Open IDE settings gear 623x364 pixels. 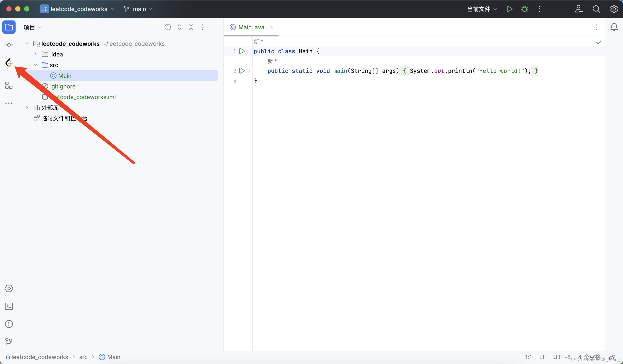pos(614,9)
